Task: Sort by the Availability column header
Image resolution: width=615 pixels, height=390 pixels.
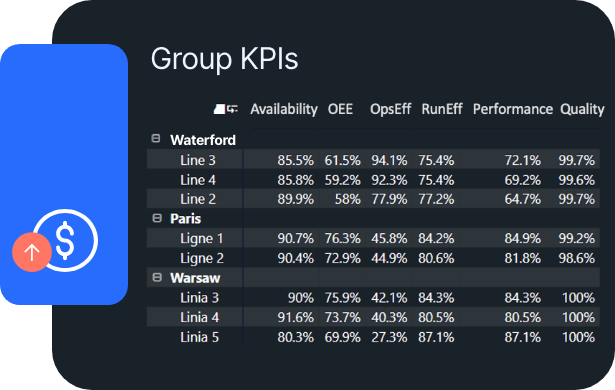Action: click(x=284, y=109)
